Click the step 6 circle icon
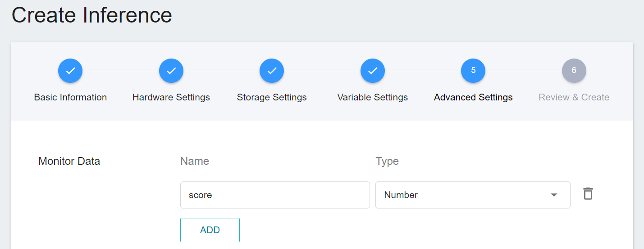The height and width of the screenshot is (249, 644). point(574,71)
